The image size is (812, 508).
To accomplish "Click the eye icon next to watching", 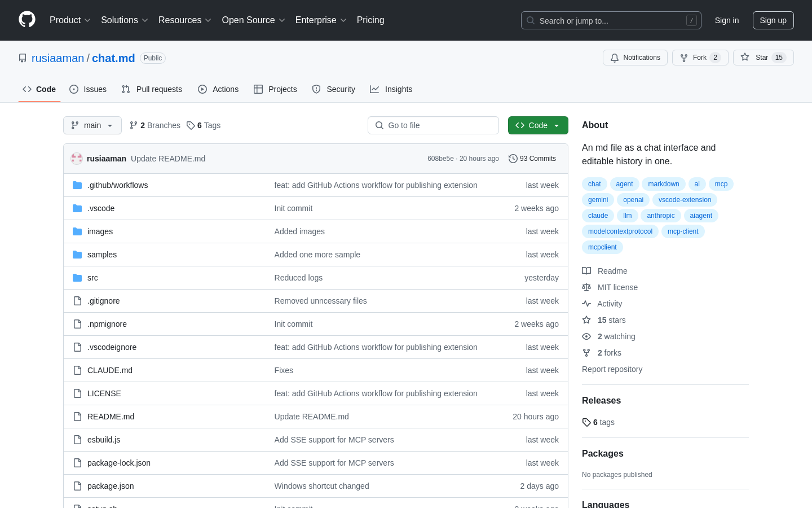I will point(586,336).
